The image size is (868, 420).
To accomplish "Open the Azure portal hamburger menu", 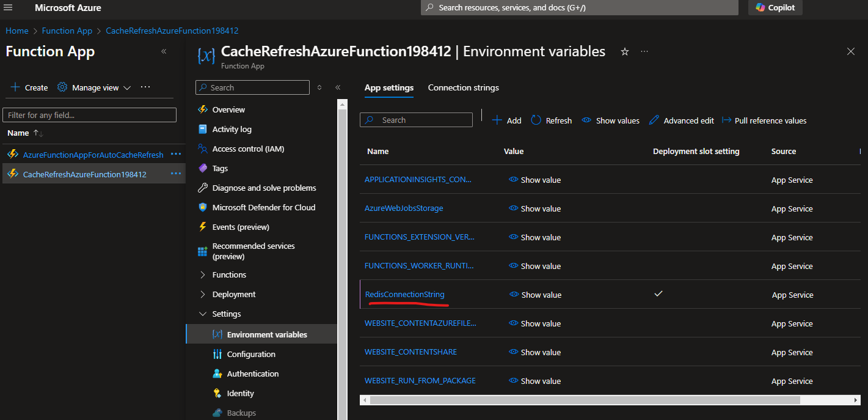I will 9,7.
